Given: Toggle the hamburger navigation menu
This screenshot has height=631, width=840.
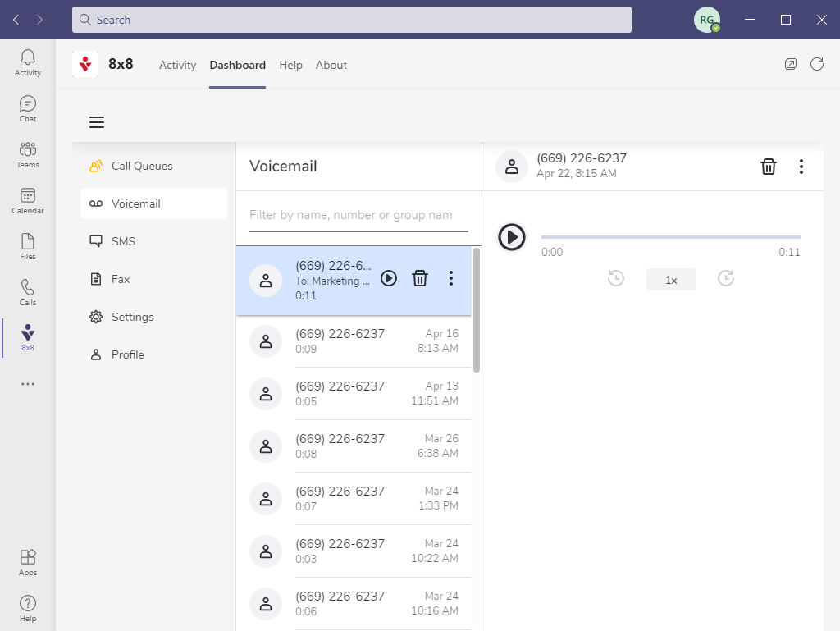Looking at the screenshot, I should 97,122.
